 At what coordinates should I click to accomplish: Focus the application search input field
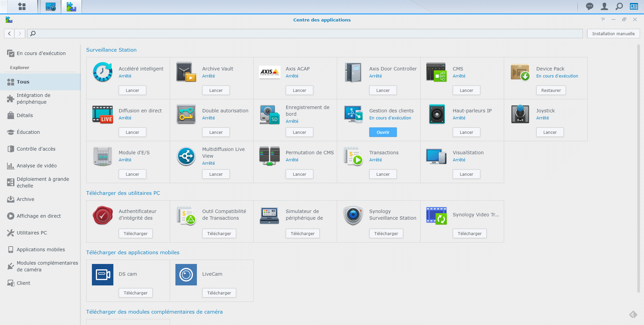(305, 34)
